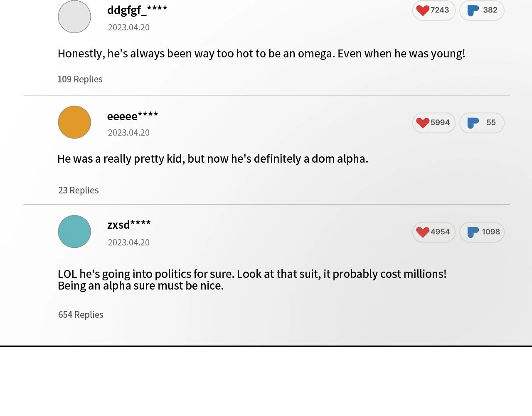The image size is (532, 416).
Task: Click the 2023.04.20 date under zxsd****
Action: (x=128, y=243)
